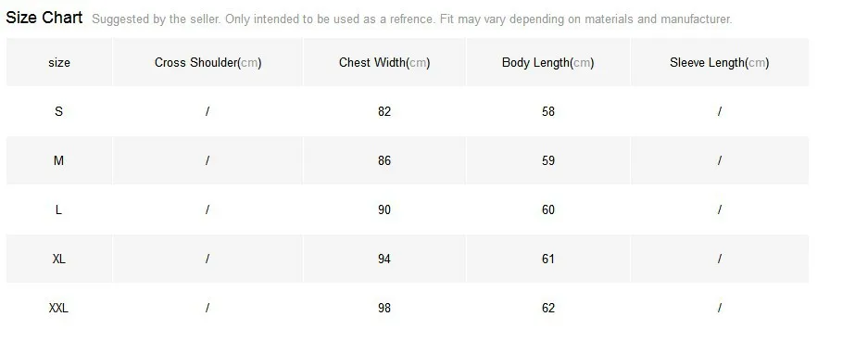
Task: Click chest width value 98
Action: click(x=384, y=308)
